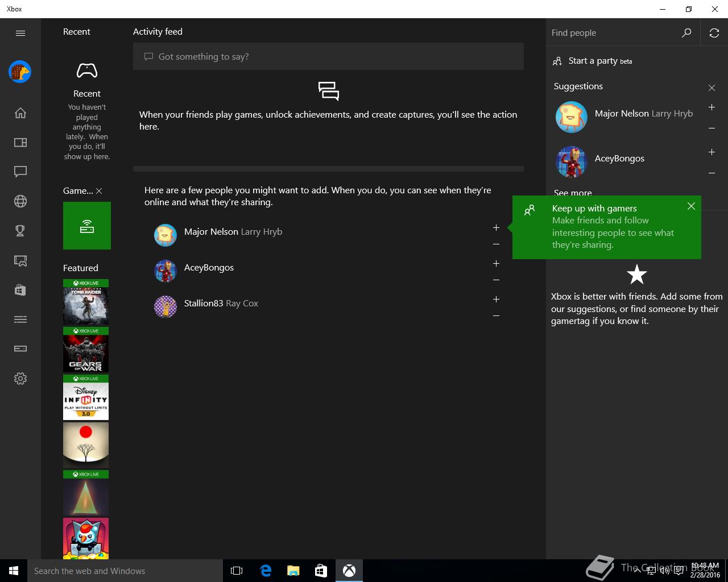The width and height of the screenshot is (728, 582).
Task: Open AceyBongos in Suggestions sidebar
Action: coord(619,158)
